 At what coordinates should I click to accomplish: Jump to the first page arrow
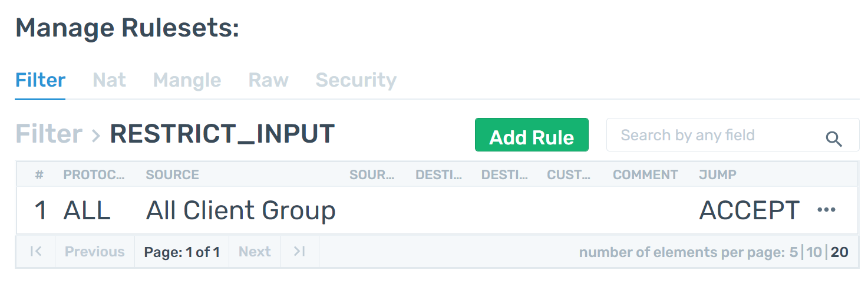pyautogui.click(x=35, y=252)
